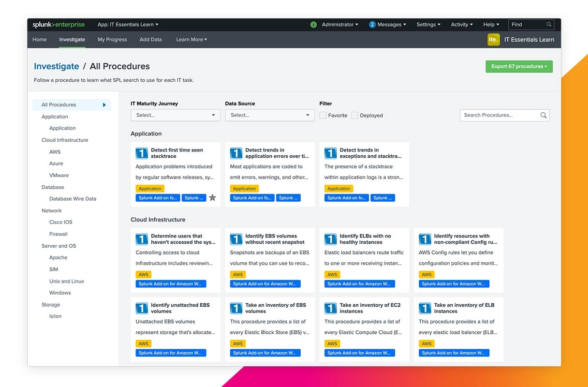Click level-1 icon on Identify EBS volumes without snapshot

236,239
